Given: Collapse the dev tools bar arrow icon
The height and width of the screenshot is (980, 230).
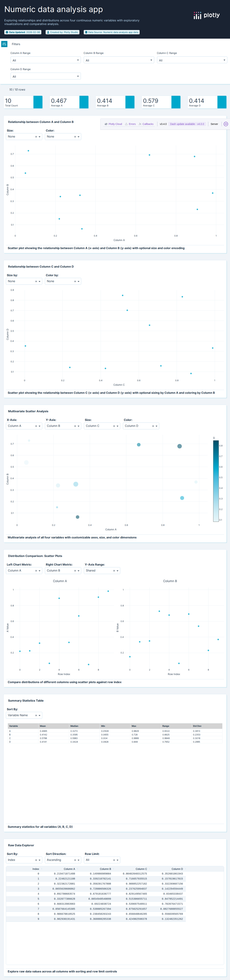Looking at the screenshot, I should (226, 124).
